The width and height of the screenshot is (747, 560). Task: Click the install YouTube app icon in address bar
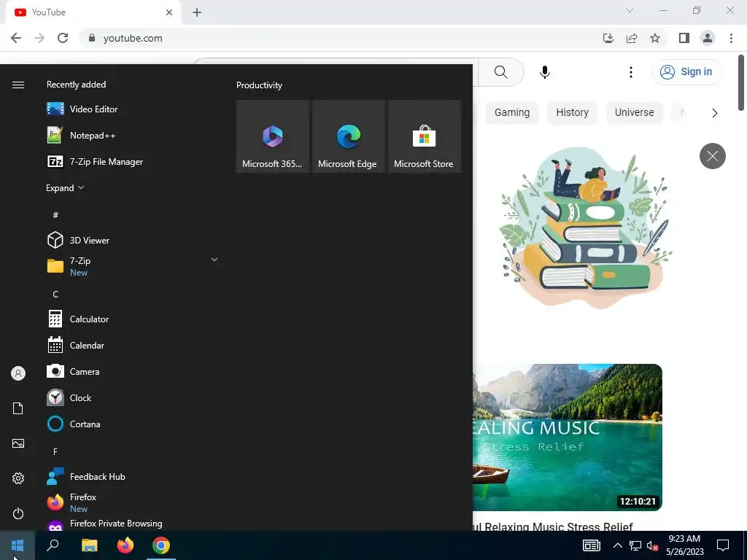(x=608, y=38)
